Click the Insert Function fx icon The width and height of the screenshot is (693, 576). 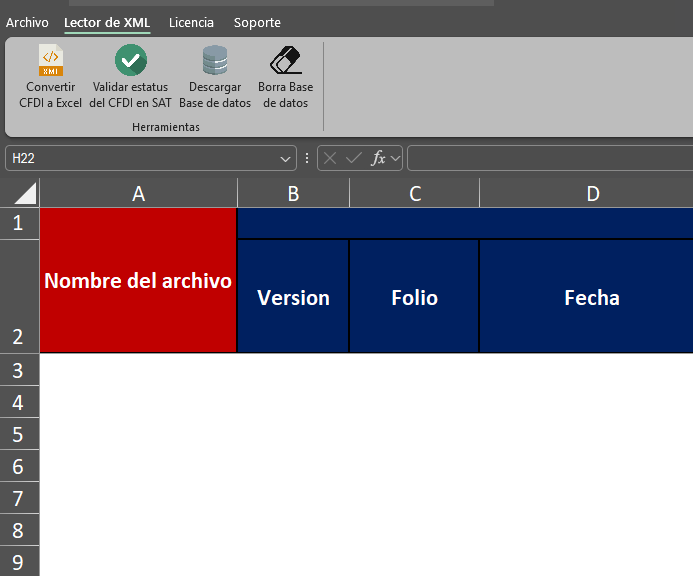378,158
